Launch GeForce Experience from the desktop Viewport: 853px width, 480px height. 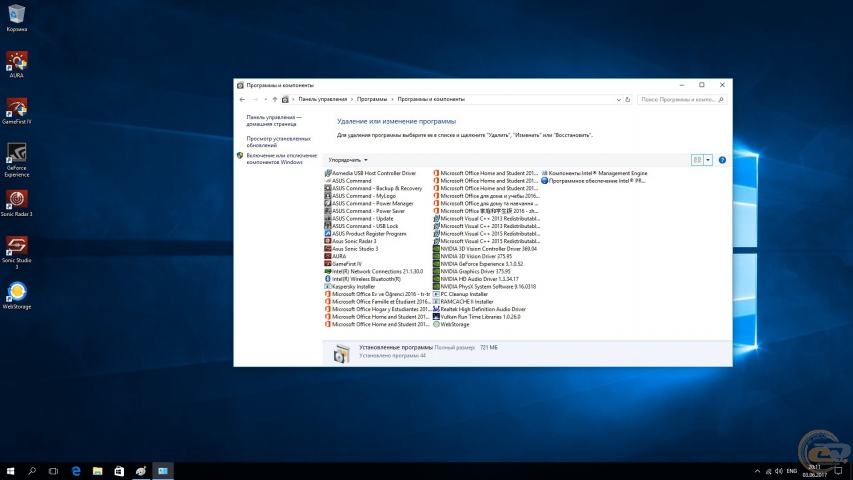coord(16,160)
